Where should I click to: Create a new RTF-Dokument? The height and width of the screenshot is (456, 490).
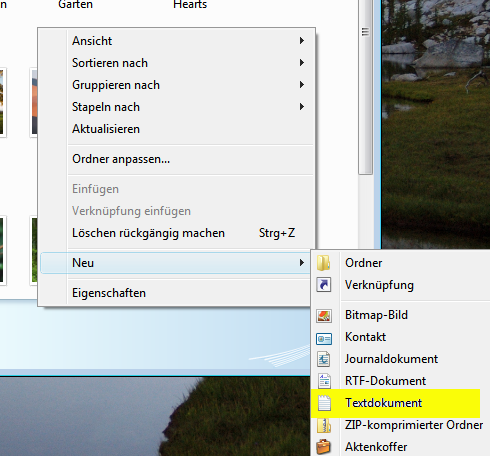pyautogui.click(x=401, y=381)
